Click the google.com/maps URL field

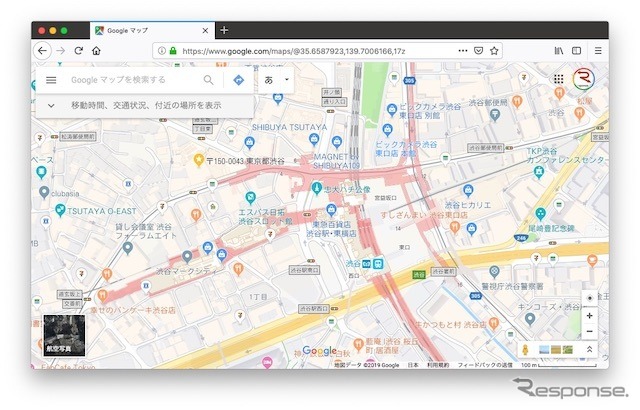(x=293, y=51)
